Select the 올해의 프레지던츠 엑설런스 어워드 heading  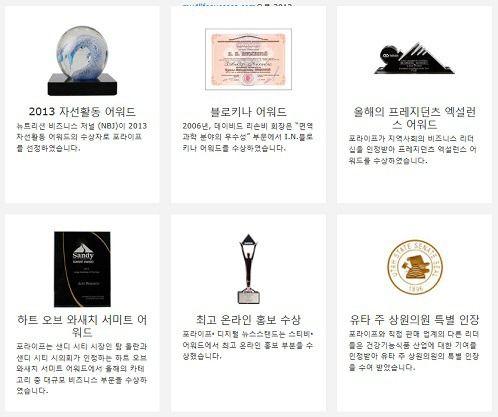(x=414, y=118)
